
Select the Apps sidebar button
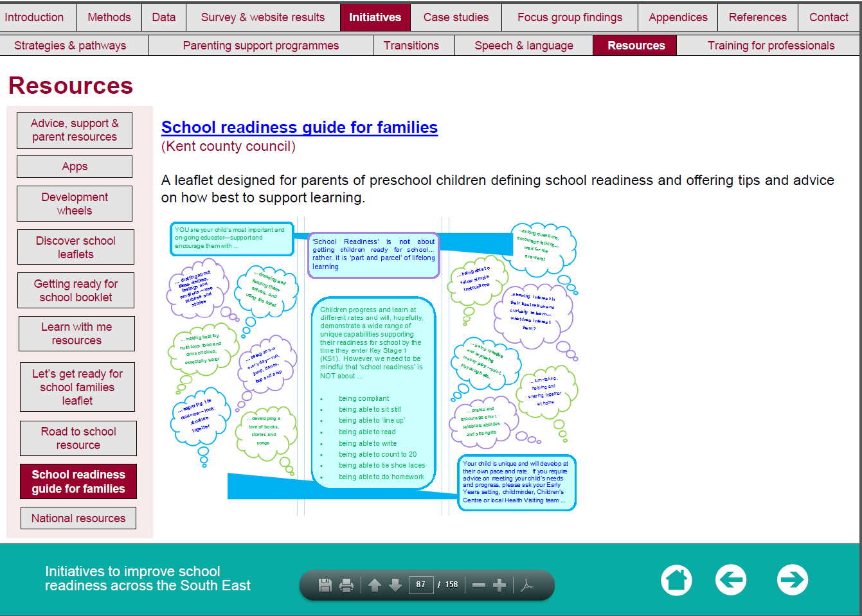pyautogui.click(x=75, y=166)
